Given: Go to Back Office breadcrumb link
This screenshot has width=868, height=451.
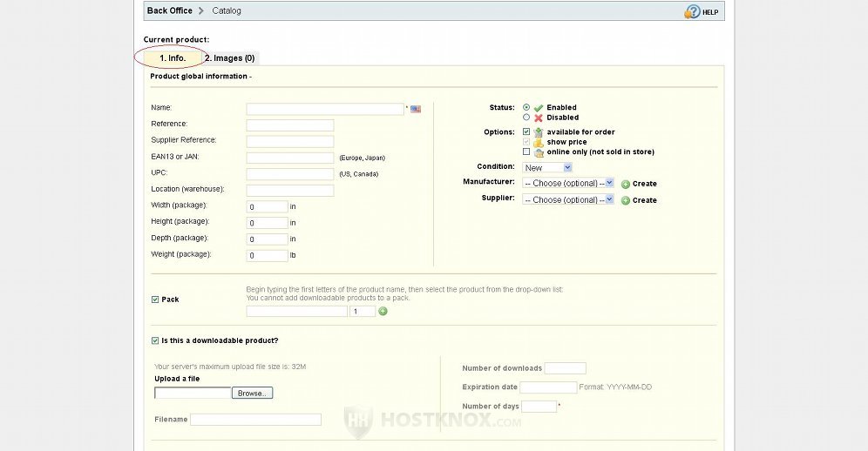Looking at the screenshot, I should click(169, 10).
